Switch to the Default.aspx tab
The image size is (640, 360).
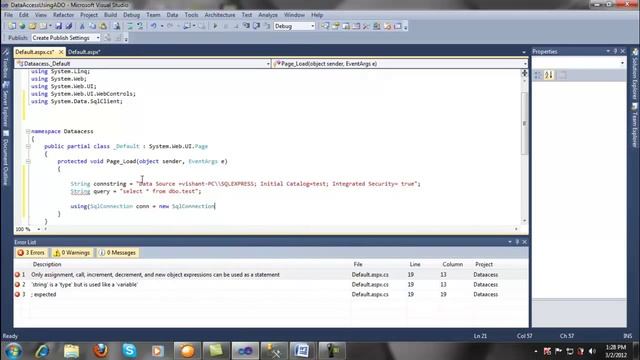pos(84,52)
